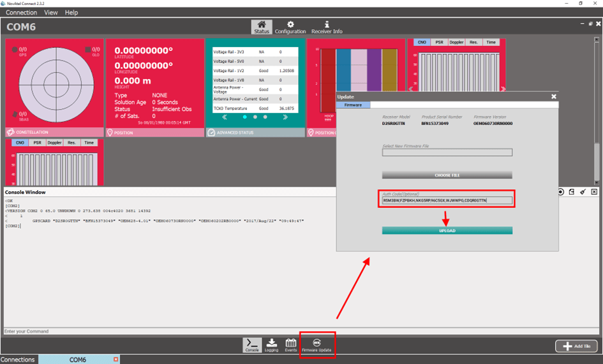603x364 pixels.
Task: Close the COM6 connection tab
Action: tap(115, 359)
